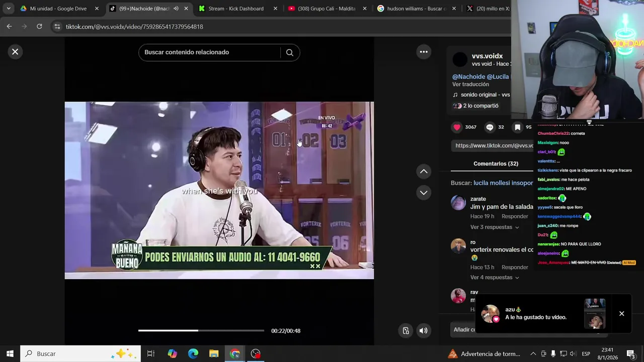
Task: Toggle video mute with the speaker icon
Action: click(x=423, y=330)
